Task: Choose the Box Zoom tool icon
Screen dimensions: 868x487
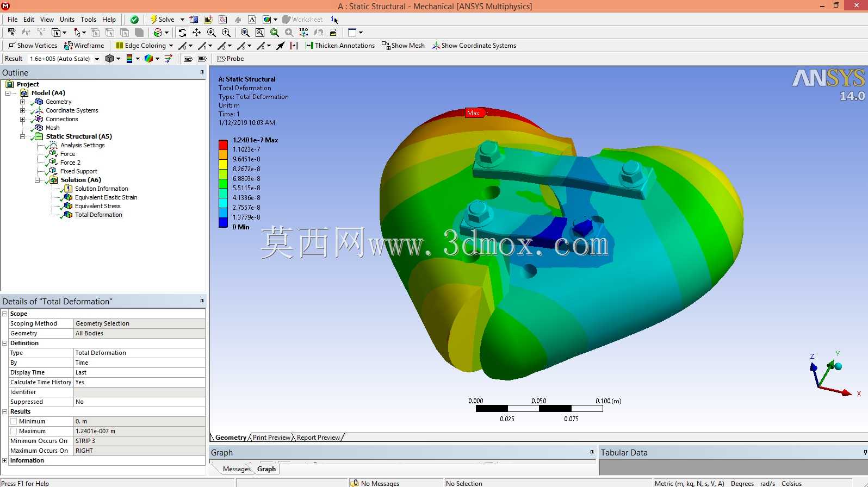Action: (226, 33)
